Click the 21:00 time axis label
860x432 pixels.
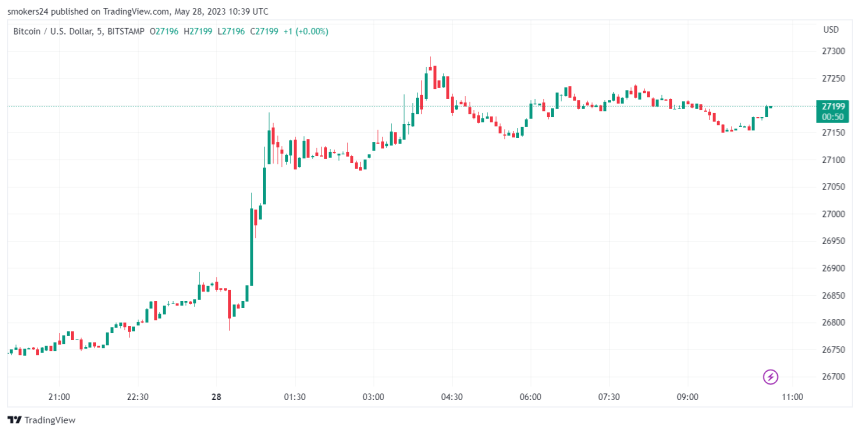[x=60, y=397]
